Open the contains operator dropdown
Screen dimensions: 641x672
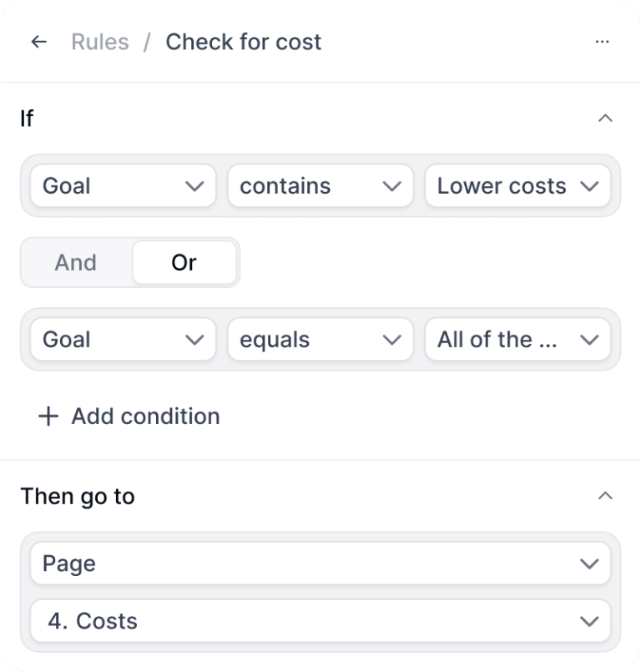(x=320, y=185)
